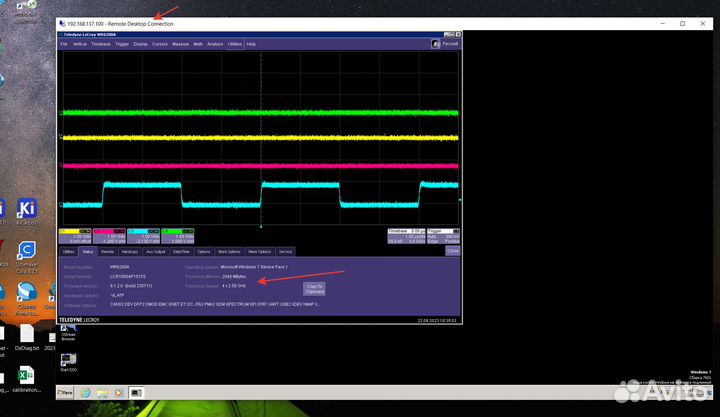This screenshot has width=720, height=417.
Task: Open the Vertical menu
Action: pos(79,44)
